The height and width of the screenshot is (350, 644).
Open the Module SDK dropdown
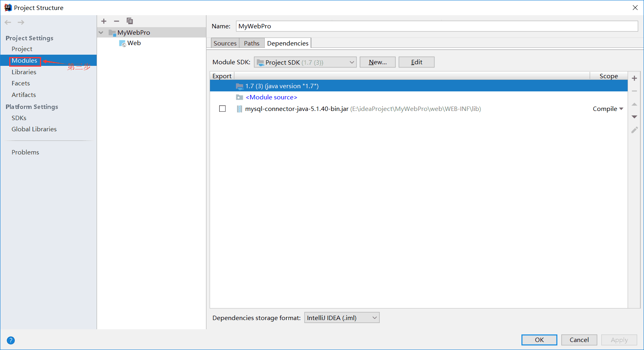coord(305,62)
